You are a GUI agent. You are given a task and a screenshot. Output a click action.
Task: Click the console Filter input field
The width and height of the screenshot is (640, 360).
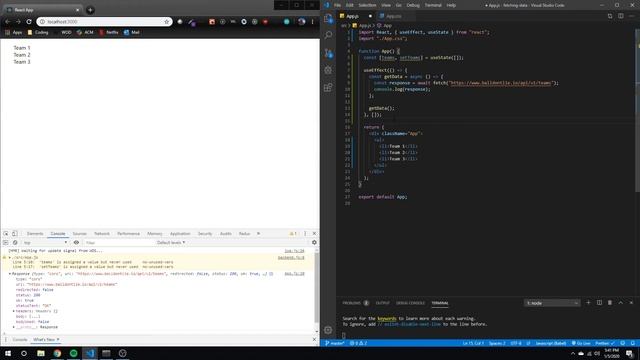(x=118, y=242)
